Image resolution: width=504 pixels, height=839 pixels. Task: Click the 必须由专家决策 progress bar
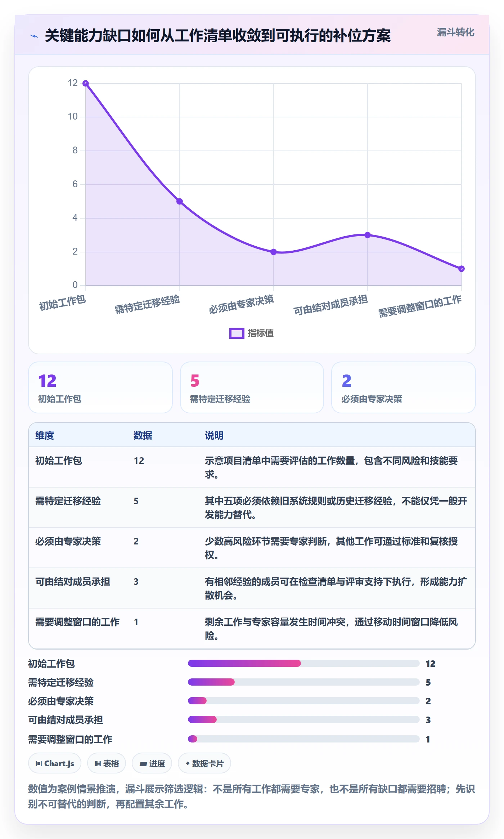pos(304,701)
